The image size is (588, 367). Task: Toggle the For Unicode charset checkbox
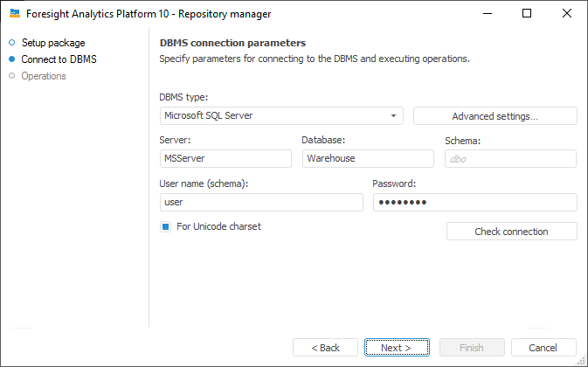165,227
